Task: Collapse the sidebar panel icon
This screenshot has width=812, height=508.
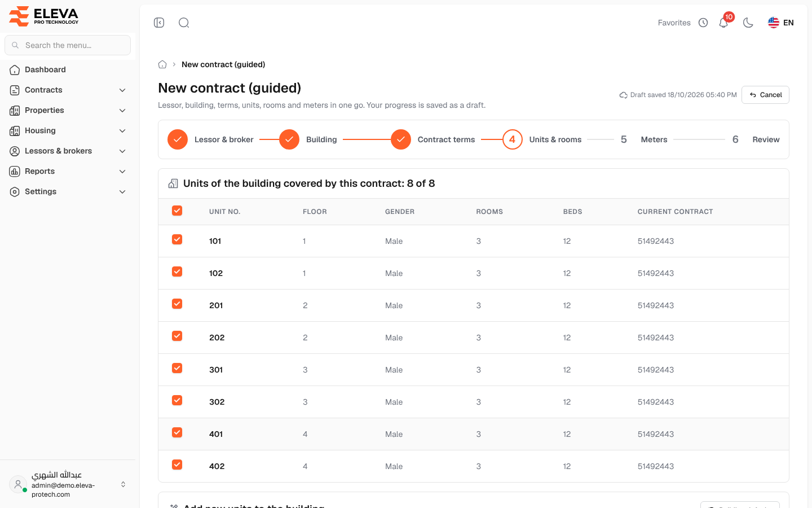Action: pos(159,23)
